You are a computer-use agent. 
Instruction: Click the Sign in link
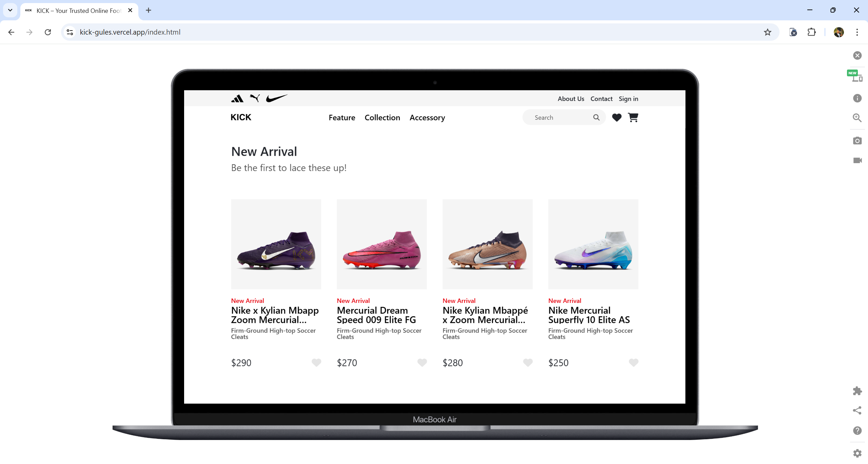[629, 99]
